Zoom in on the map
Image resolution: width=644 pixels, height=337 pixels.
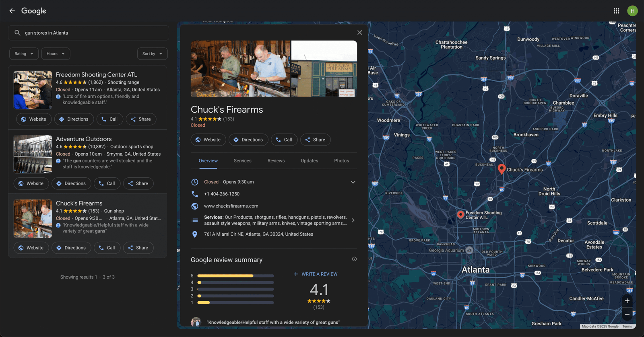(627, 301)
